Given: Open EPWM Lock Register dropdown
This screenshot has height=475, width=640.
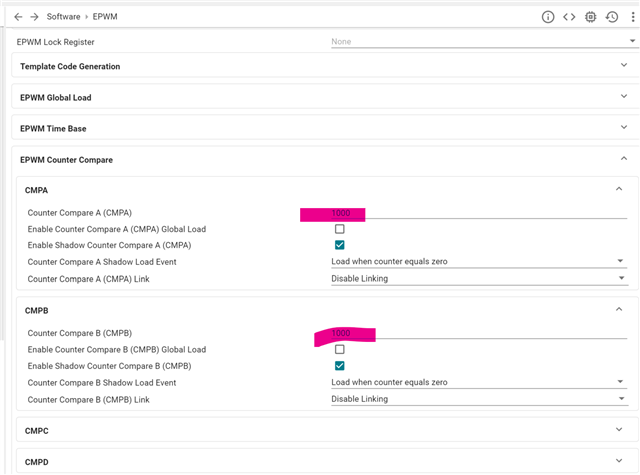Looking at the screenshot, I should (477, 42).
